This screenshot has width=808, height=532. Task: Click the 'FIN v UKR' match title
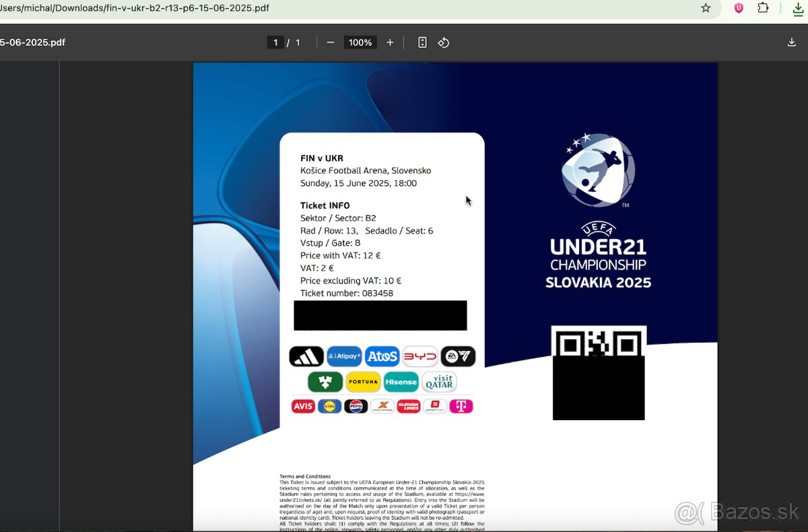322,158
